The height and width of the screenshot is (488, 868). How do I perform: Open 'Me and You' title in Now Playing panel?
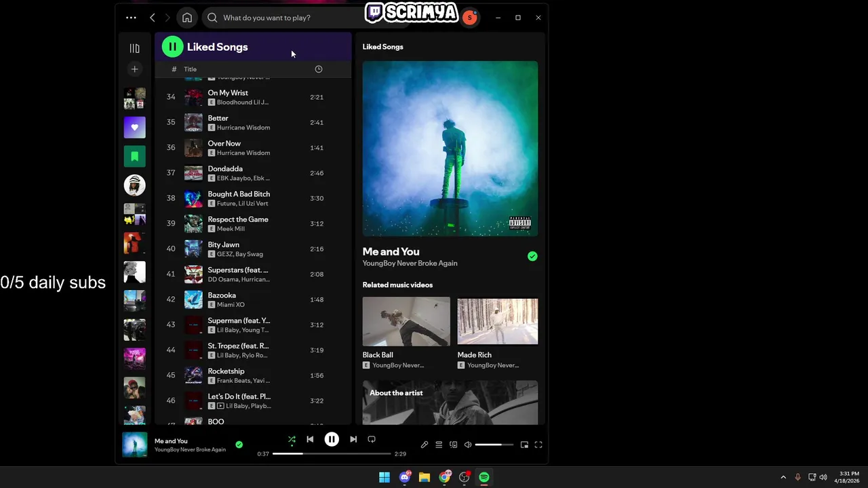point(391,251)
